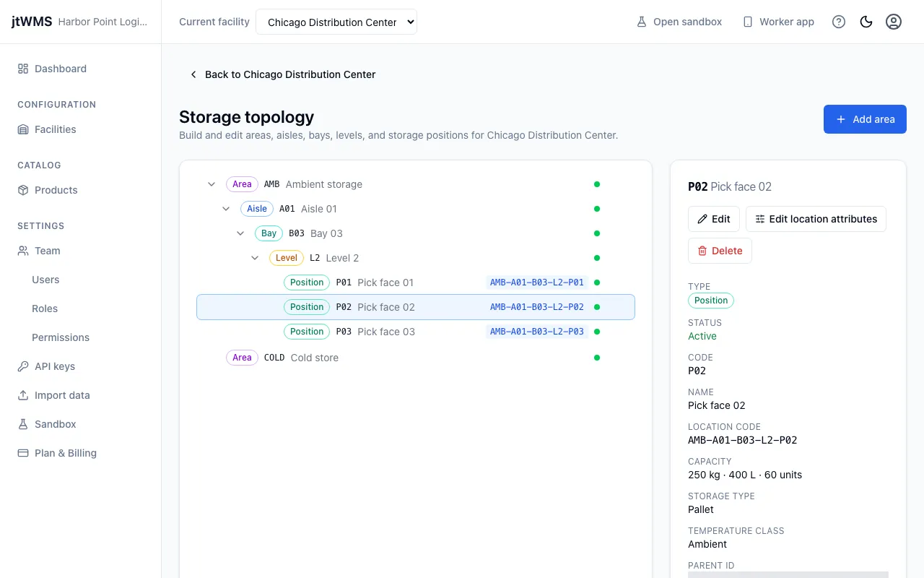Toggle dark mode moon icon
Viewport: 924px width, 578px height.
click(866, 22)
